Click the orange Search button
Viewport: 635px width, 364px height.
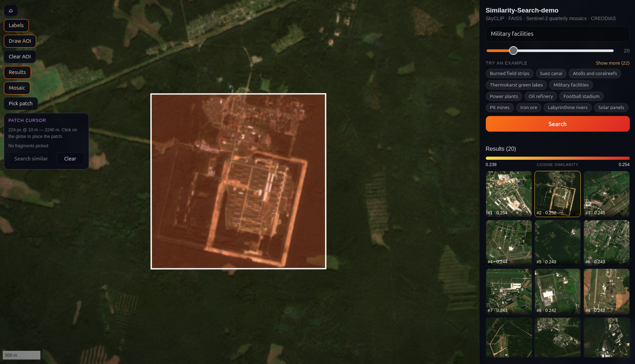557,124
